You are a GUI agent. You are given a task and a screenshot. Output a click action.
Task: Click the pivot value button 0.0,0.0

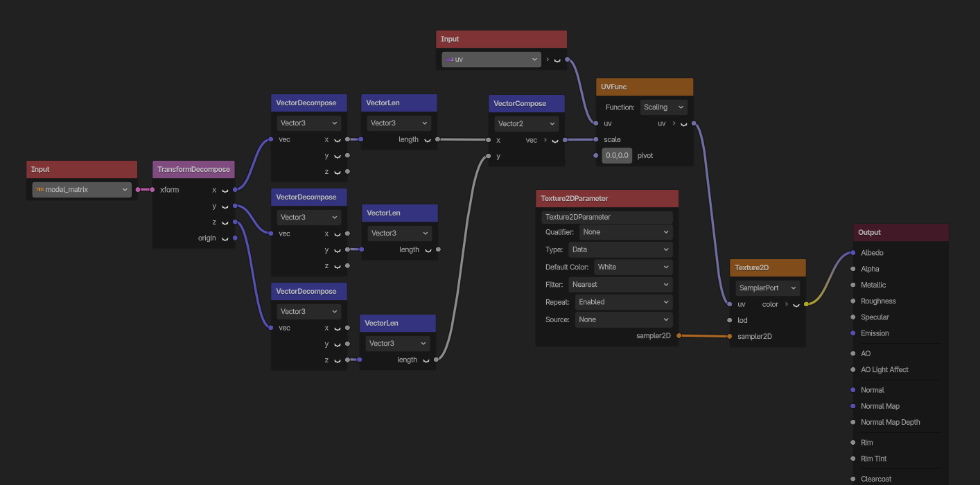[616, 156]
